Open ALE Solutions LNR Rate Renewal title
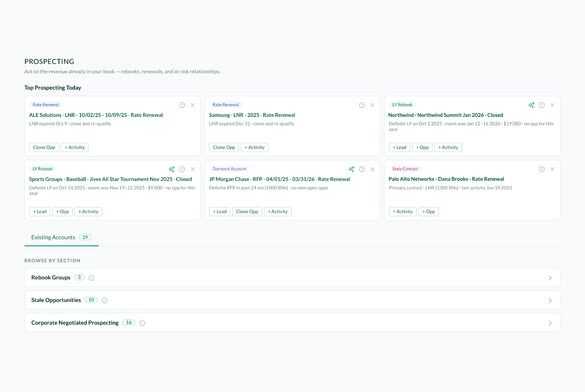The image size is (585, 392). (x=96, y=115)
